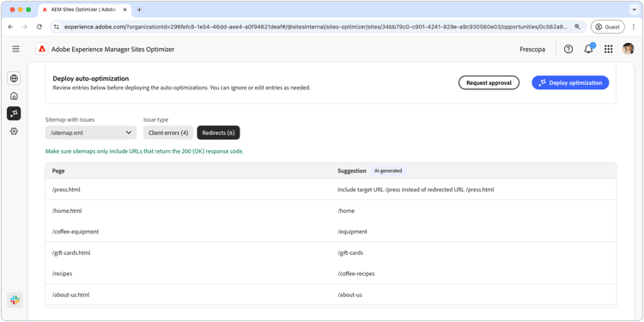Open the notifications bell
The width and height of the screenshot is (644, 322).
pyautogui.click(x=588, y=49)
